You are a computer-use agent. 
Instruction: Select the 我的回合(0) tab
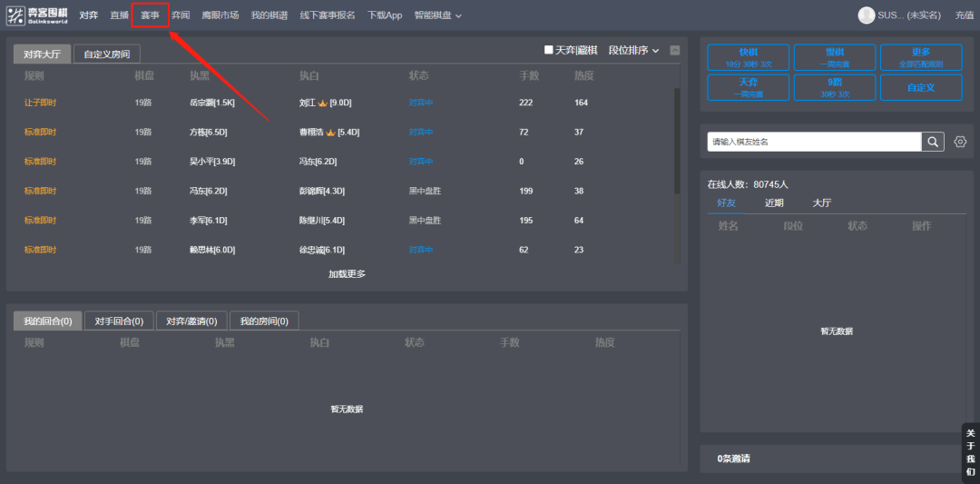tap(47, 321)
